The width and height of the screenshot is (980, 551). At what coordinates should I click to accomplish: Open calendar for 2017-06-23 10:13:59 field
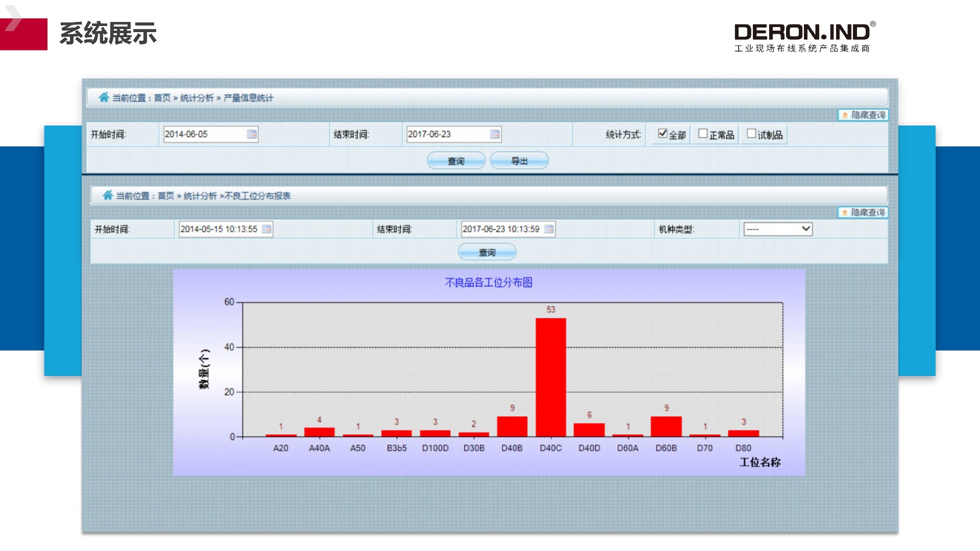[x=549, y=229]
